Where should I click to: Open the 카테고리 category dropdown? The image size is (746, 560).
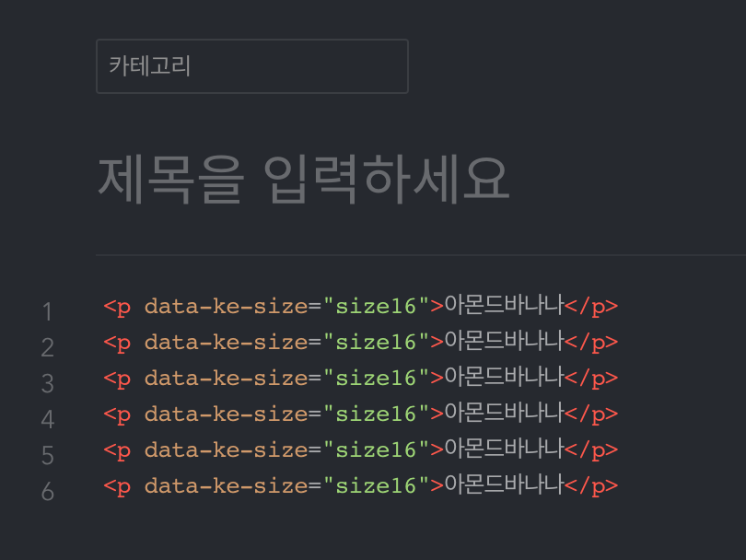pos(251,66)
